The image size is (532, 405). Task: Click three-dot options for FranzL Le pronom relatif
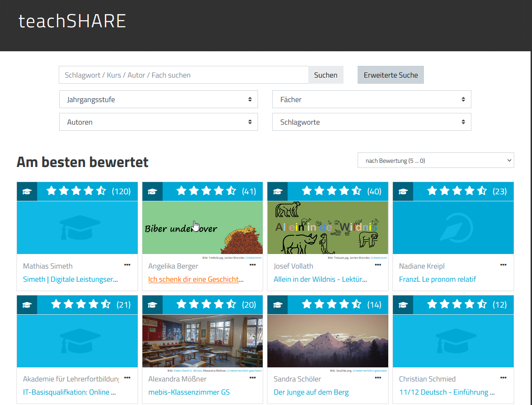pos(503,265)
